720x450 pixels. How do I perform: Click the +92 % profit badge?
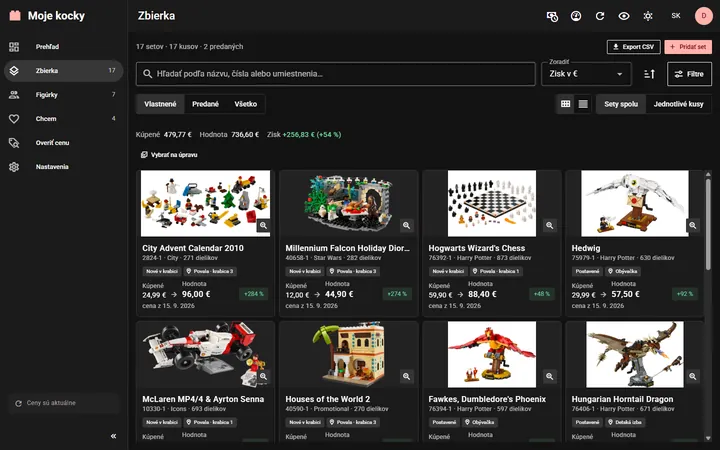click(x=685, y=294)
